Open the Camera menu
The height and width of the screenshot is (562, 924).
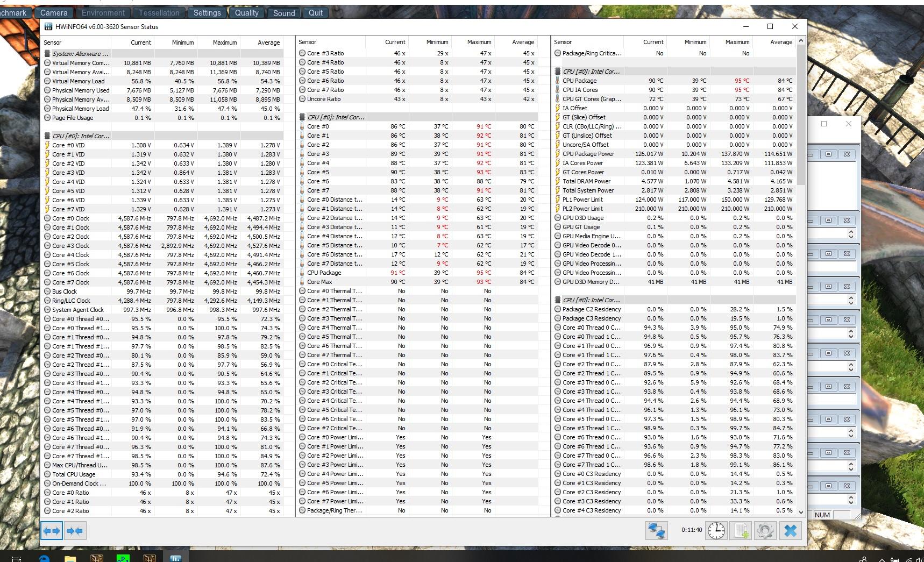click(x=54, y=12)
